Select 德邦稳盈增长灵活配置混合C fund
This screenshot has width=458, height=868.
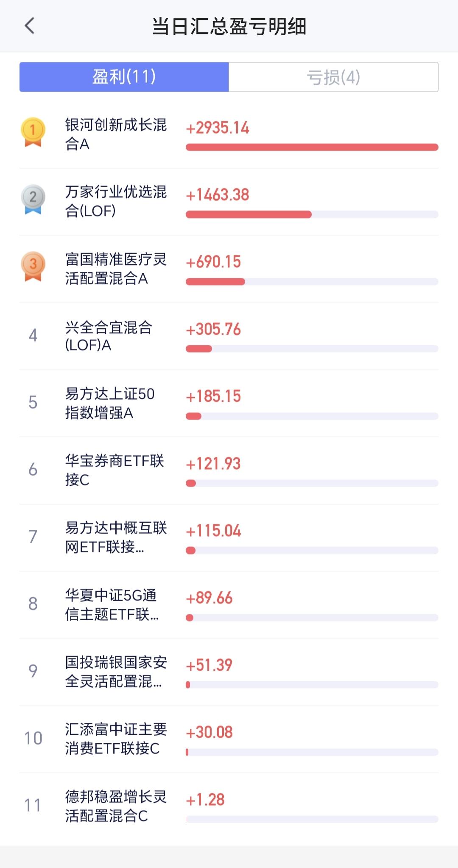point(229,806)
